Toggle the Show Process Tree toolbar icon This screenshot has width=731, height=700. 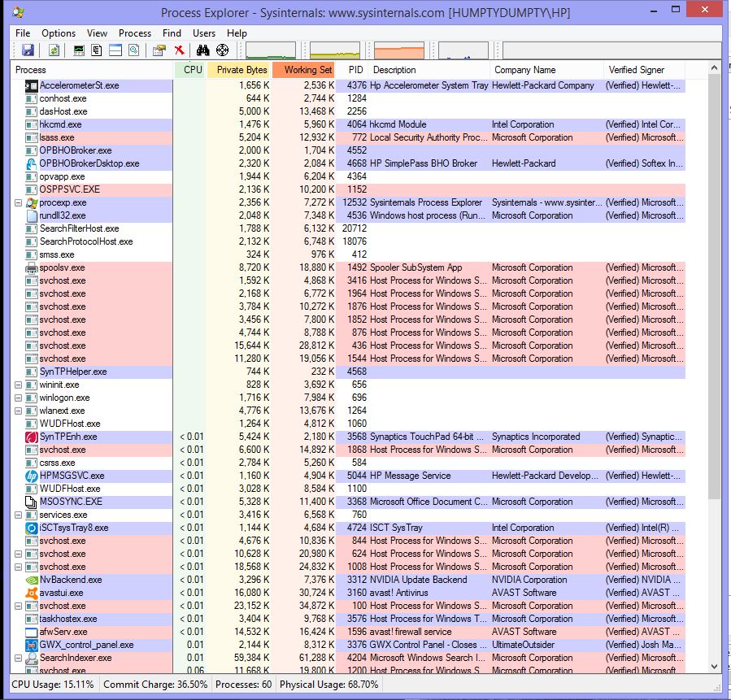tap(97, 50)
